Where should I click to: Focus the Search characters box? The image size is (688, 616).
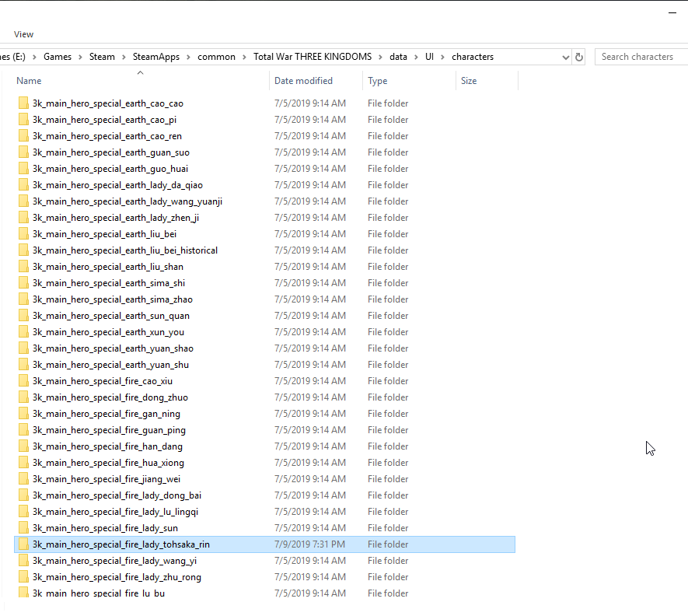(x=641, y=57)
